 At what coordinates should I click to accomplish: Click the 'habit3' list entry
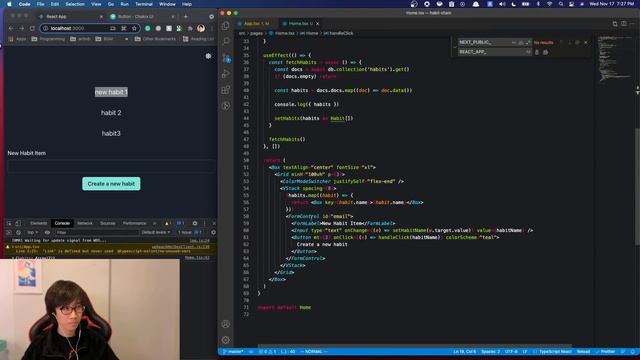pyautogui.click(x=111, y=133)
